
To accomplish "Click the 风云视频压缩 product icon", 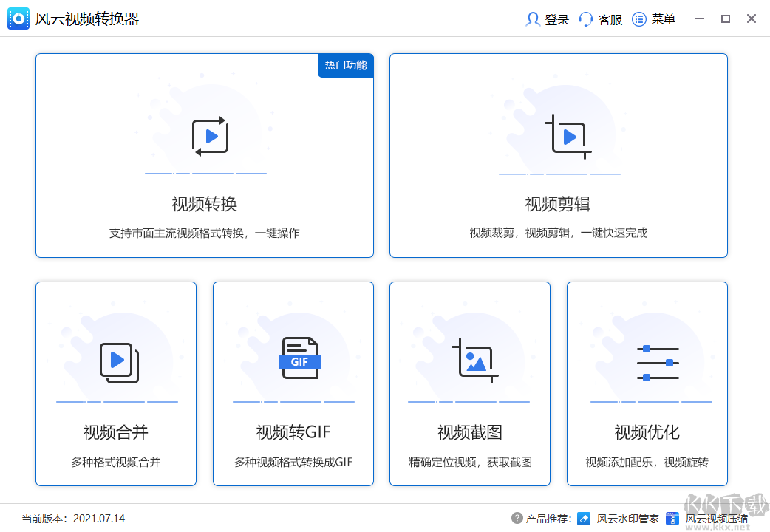I will point(672,518).
